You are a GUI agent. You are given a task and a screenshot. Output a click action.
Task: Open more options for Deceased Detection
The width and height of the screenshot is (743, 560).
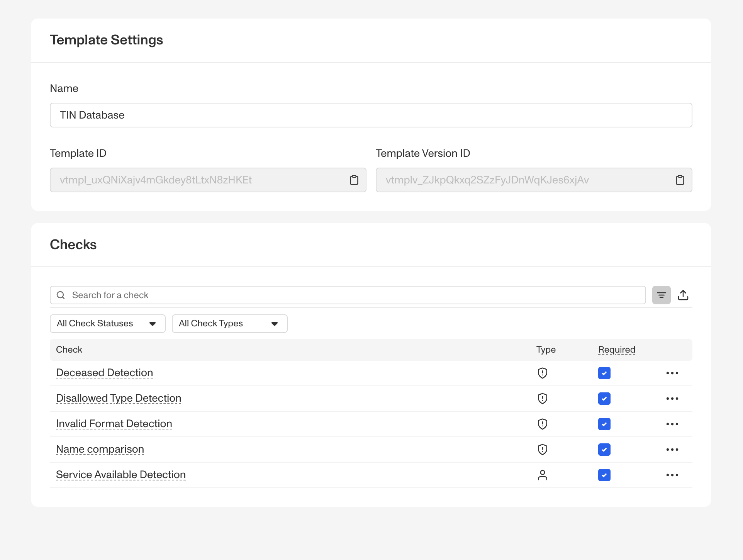click(672, 373)
